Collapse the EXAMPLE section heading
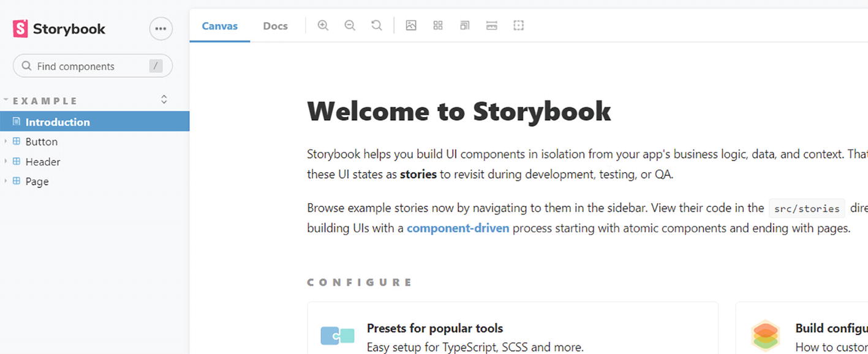Image resolution: width=868 pixels, height=354 pixels. [45, 101]
